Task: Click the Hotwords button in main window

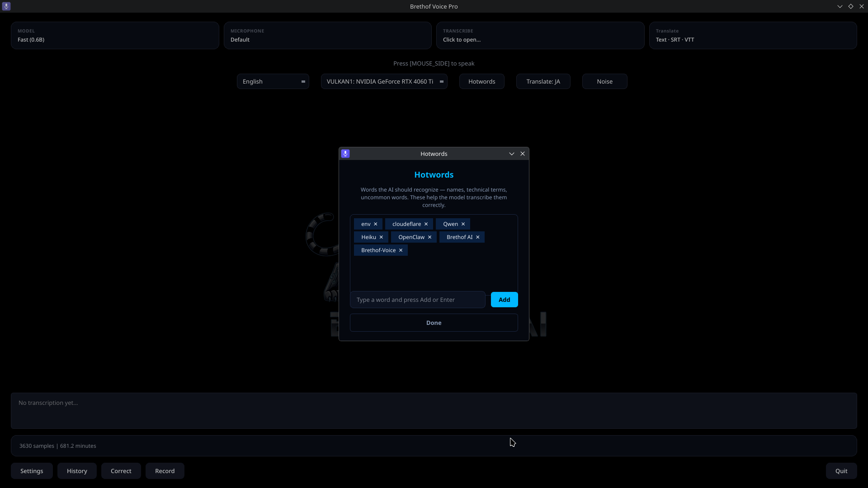Action: [x=482, y=81]
